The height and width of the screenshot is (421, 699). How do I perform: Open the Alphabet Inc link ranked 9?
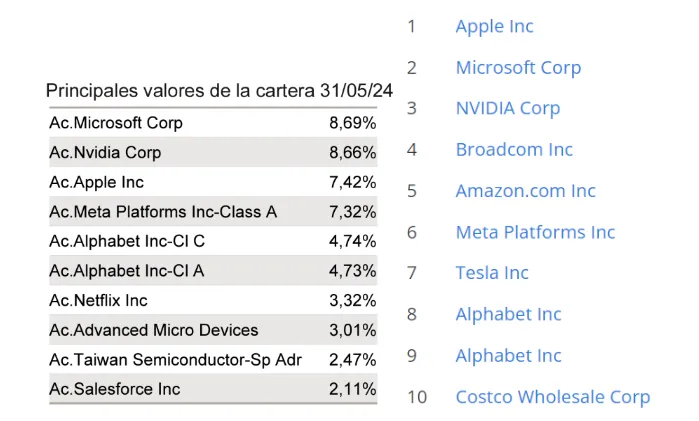[508, 355]
